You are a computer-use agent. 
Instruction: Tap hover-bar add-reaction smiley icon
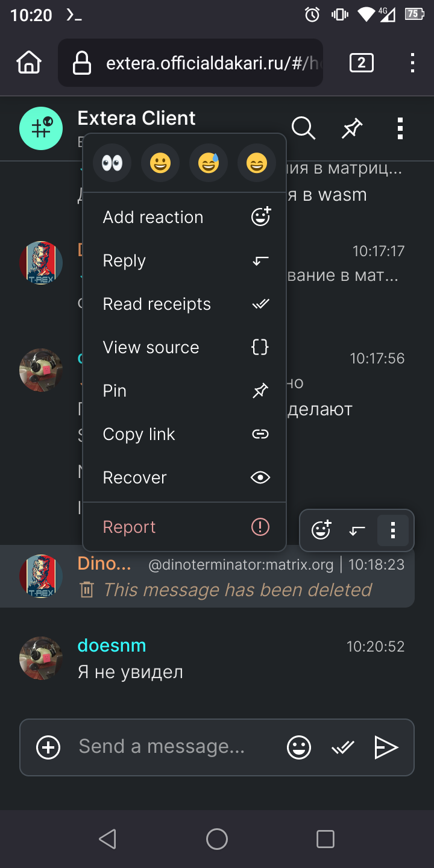[x=321, y=530]
